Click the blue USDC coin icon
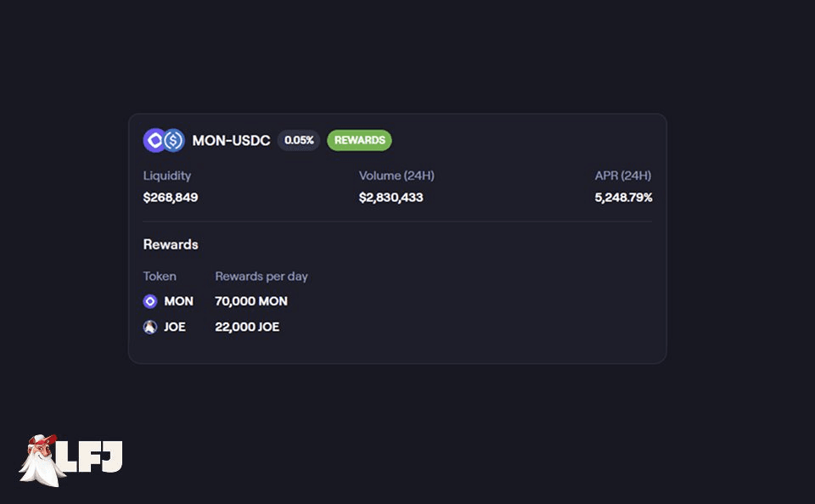 pos(174,140)
